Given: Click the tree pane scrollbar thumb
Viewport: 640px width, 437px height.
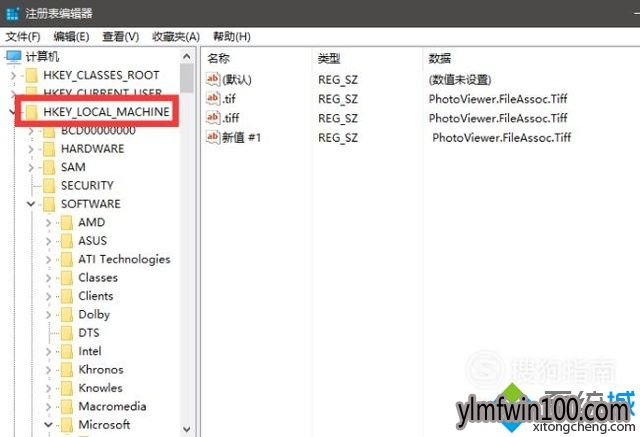Looking at the screenshot, I should tap(187, 78).
